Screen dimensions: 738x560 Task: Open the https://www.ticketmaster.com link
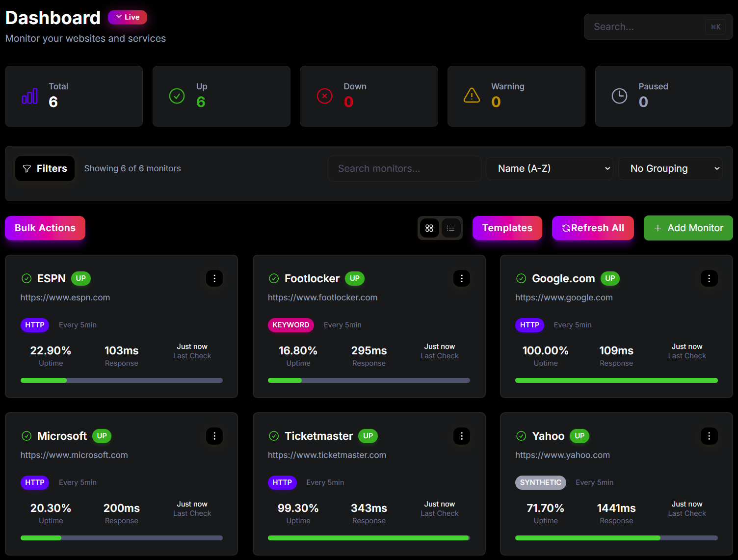coord(327,455)
